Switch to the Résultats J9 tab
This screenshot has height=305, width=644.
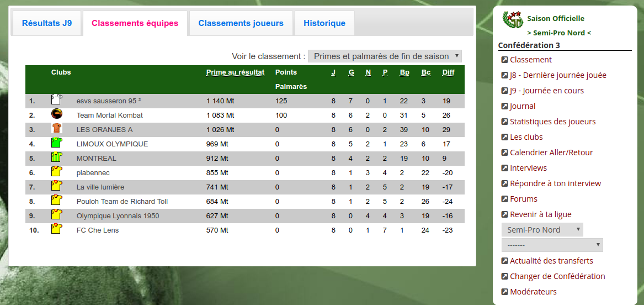47,23
